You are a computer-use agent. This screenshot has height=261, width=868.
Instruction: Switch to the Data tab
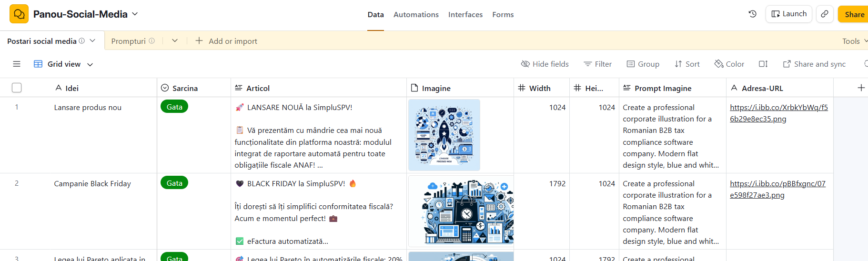coord(375,15)
